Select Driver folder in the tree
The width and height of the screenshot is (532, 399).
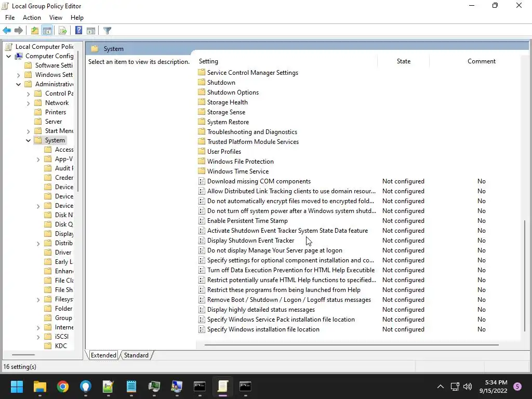coord(63,252)
